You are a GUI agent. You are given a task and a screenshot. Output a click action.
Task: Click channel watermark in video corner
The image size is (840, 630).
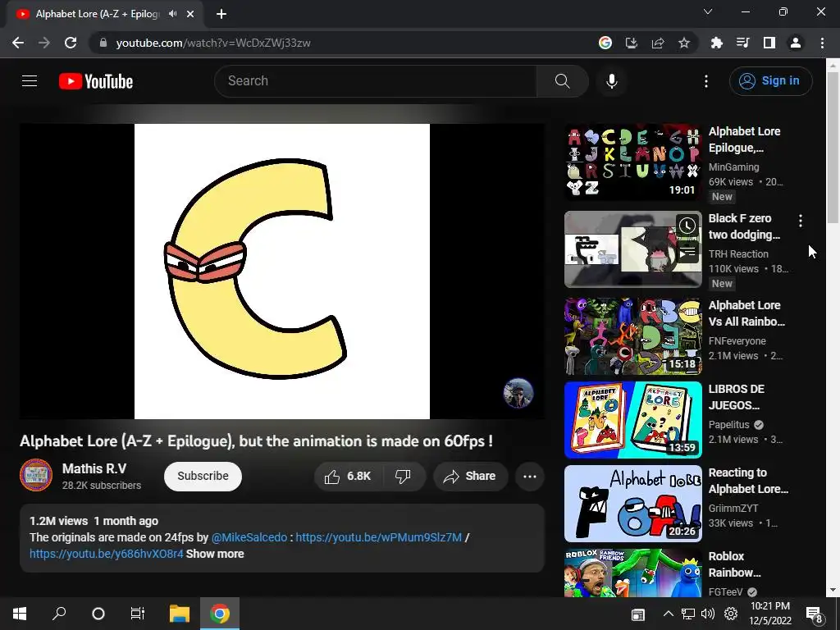tap(518, 393)
